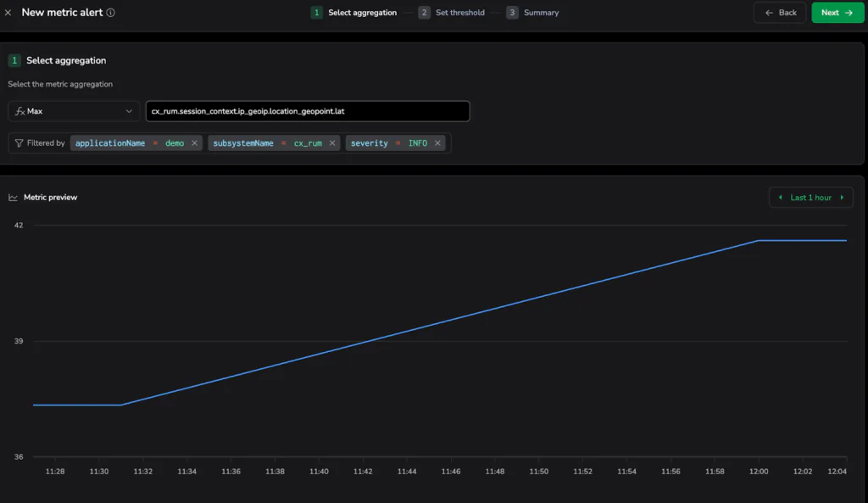868x503 pixels.
Task: Close the New metric alert wizard
Action: pyautogui.click(x=8, y=13)
